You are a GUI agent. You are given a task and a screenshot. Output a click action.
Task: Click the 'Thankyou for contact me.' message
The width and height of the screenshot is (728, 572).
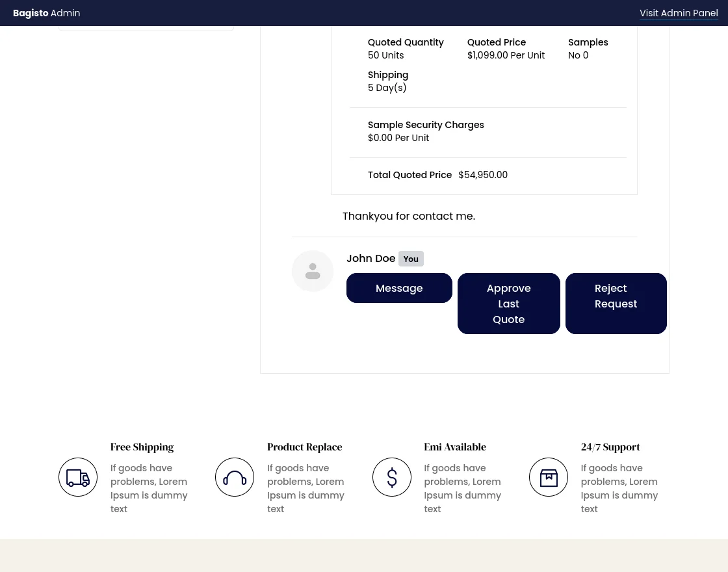click(x=409, y=216)
